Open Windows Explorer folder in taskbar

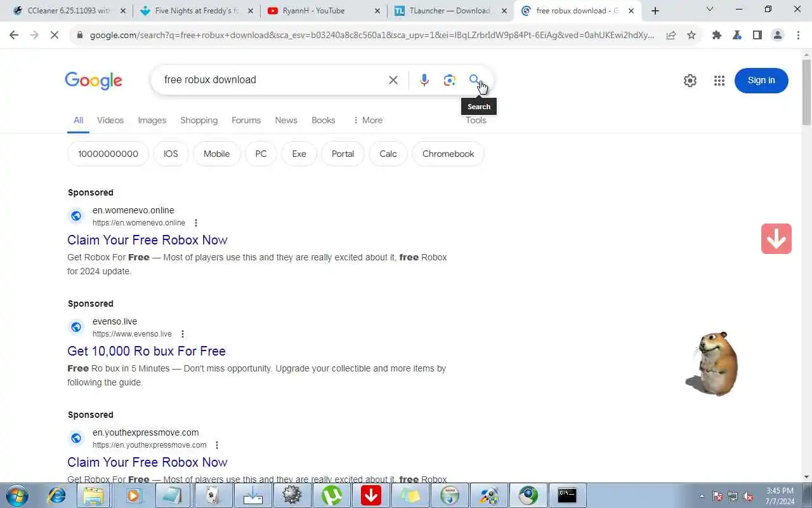point(94,495)
